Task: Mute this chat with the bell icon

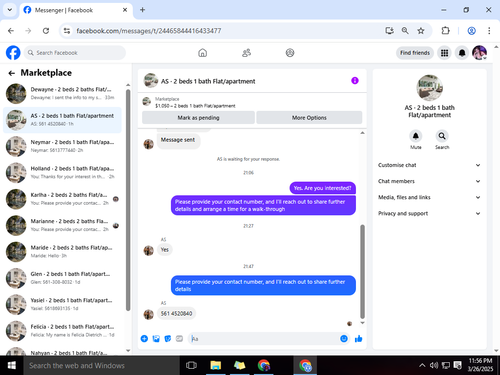Action: 416,136
